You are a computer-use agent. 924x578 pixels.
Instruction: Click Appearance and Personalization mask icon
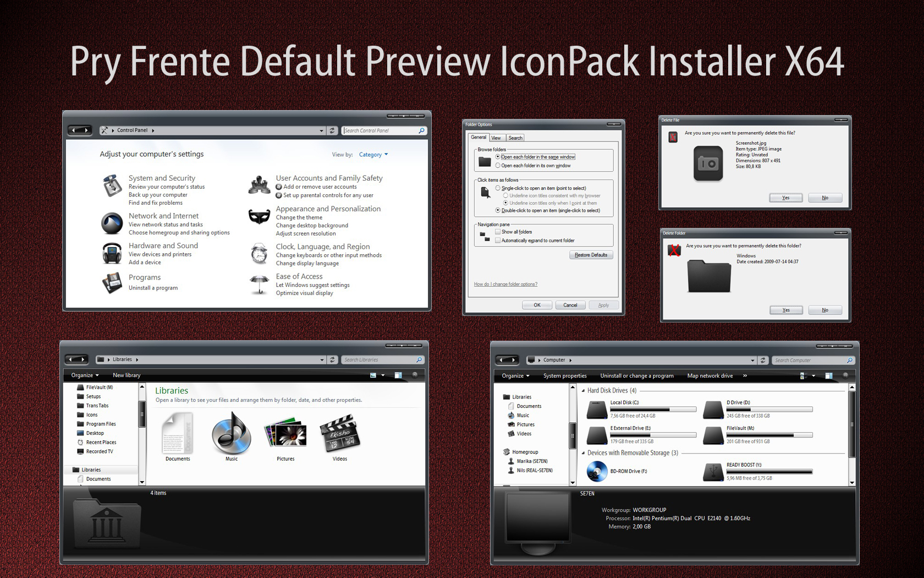259,216
